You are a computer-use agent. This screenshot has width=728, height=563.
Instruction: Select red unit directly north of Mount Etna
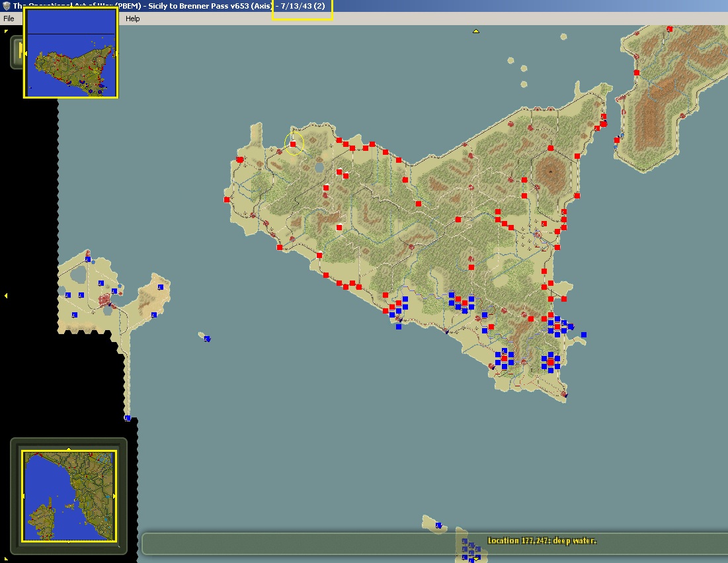pyautogui.click(x=551, y=148)
